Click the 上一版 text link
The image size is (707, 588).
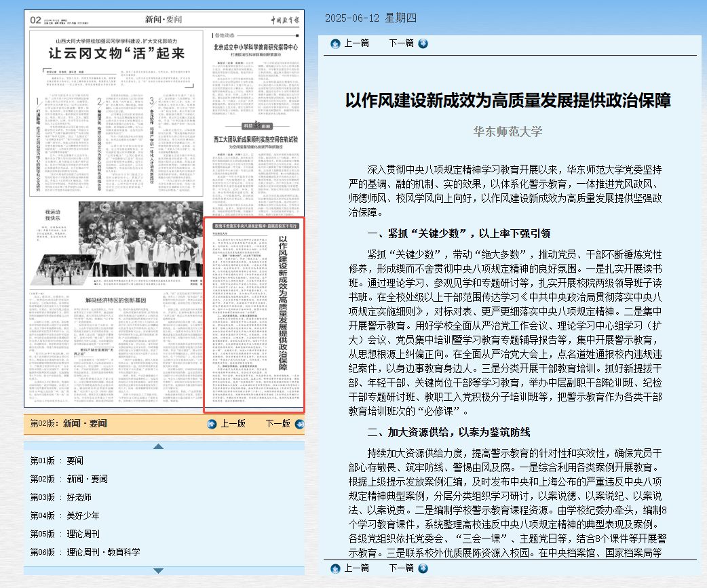tap(233, 424)
